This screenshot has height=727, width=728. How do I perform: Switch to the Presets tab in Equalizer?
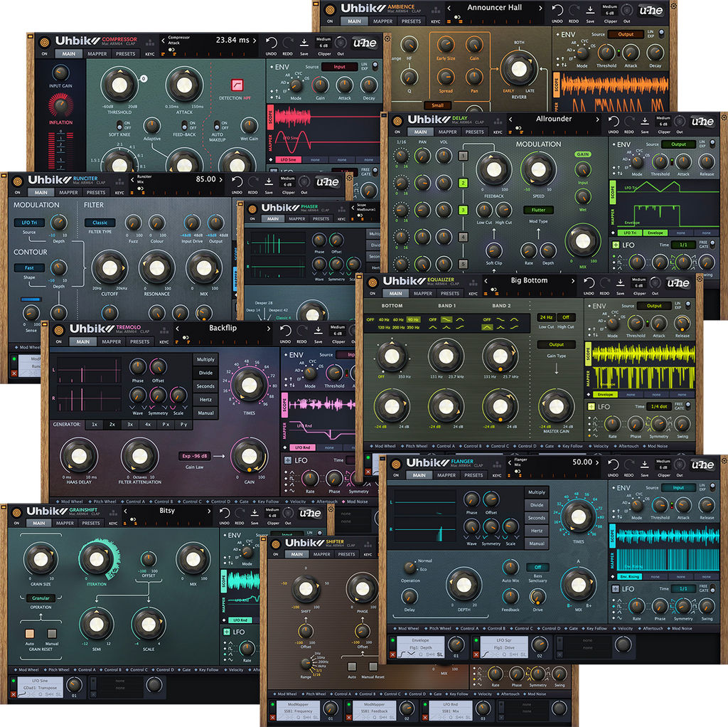pyautogui.click(x=450, y=293)
